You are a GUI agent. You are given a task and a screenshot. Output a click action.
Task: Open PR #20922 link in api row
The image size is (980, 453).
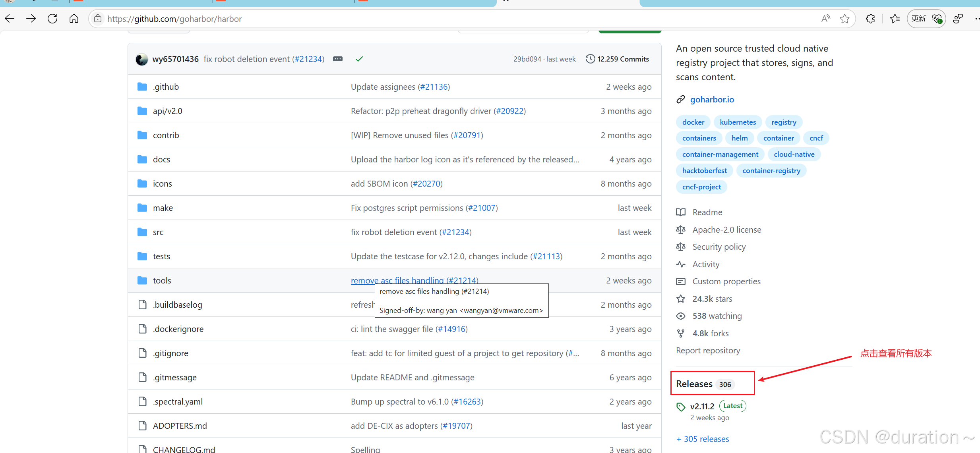[x=510, y=111]
